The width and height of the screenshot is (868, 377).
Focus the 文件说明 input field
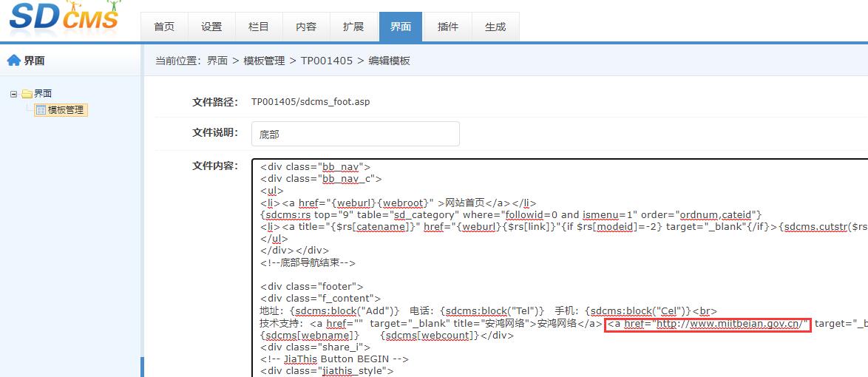click(355, 134)
